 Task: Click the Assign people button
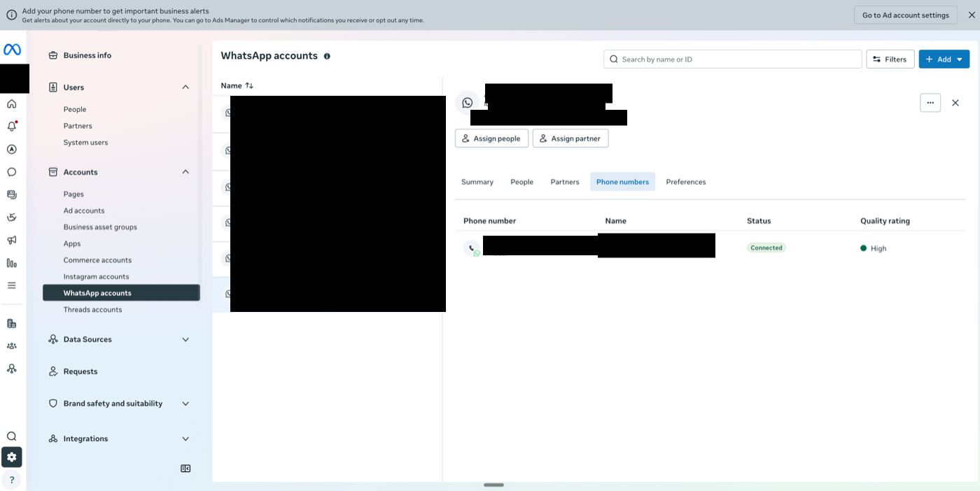(491, 138)
